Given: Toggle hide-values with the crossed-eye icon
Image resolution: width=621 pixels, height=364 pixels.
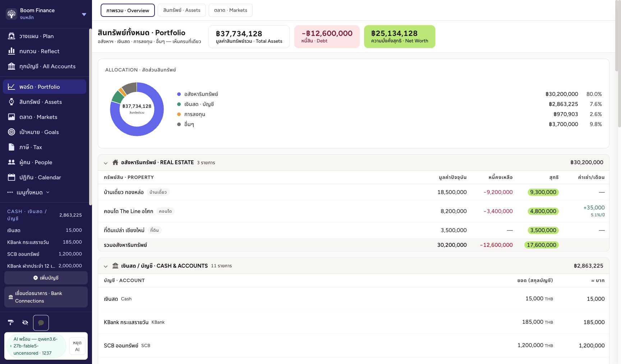Looking at the screenshot, I should [25, 322].
